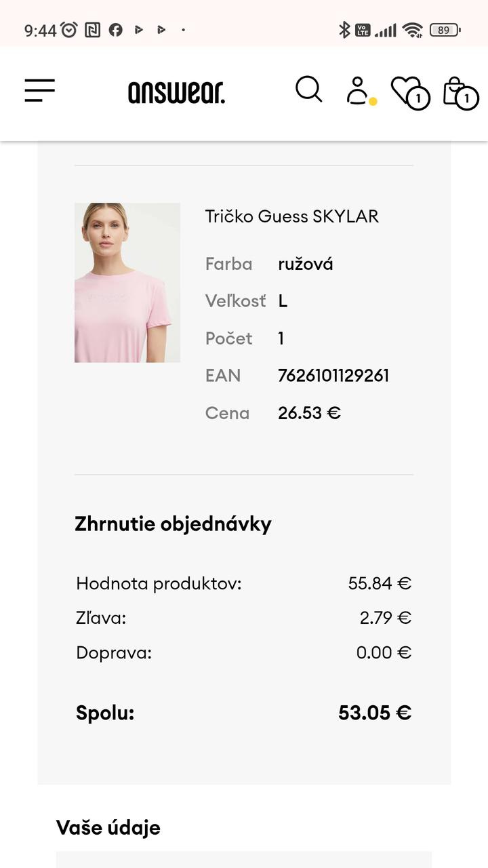Tap the answear logo
This screenshot has height=868, width=488.
tap(176, 92)
